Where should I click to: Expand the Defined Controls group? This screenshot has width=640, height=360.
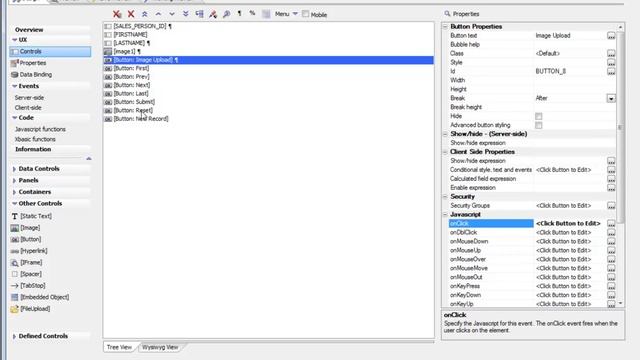point(15,336)
